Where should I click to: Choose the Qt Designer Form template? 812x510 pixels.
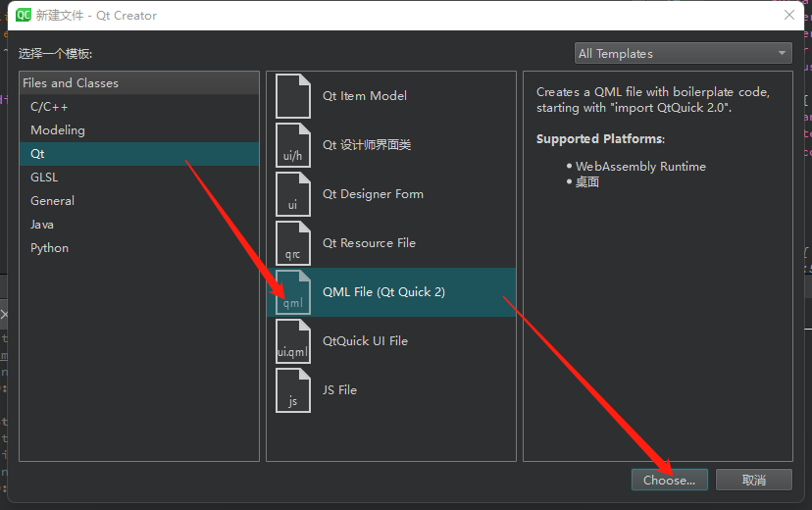coord(391,194)
